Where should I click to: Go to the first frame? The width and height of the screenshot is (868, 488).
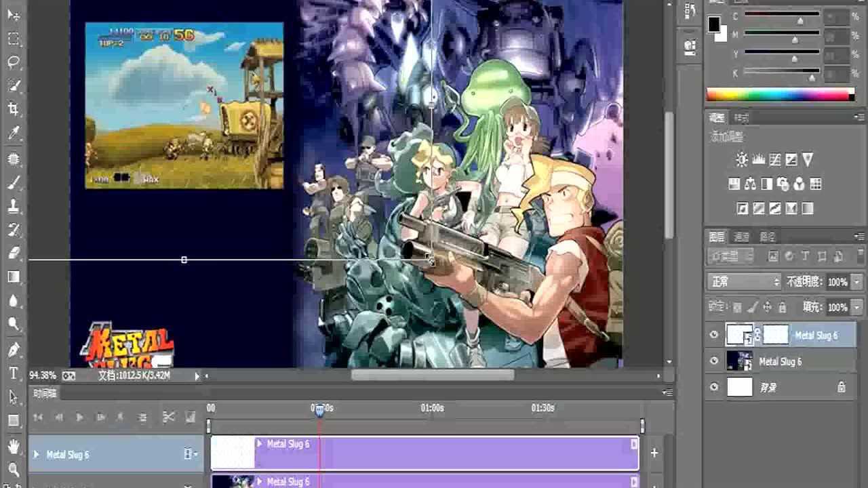[x=38, y=417]
